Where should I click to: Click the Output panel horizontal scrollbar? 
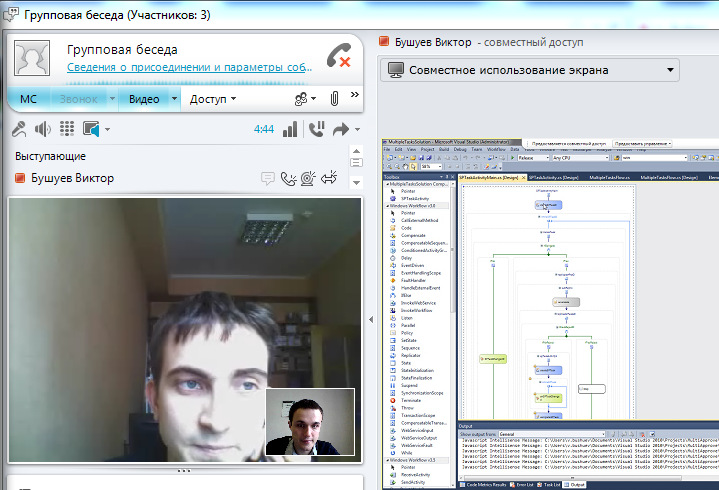pos(573,478)
